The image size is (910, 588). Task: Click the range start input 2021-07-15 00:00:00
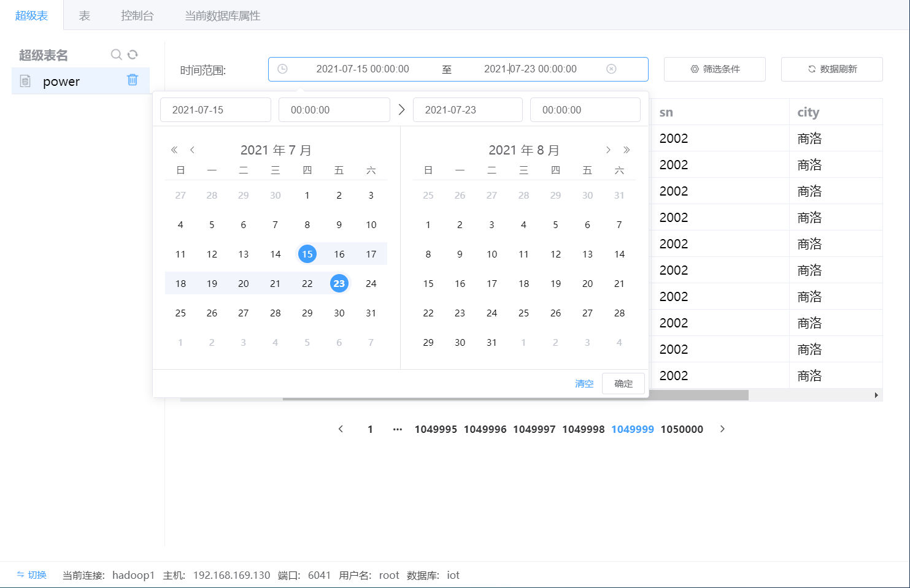[x=363, y=69]
